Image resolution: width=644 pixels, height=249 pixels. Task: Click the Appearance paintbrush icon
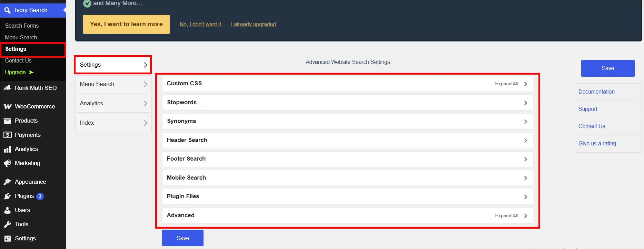coord(7,182)
